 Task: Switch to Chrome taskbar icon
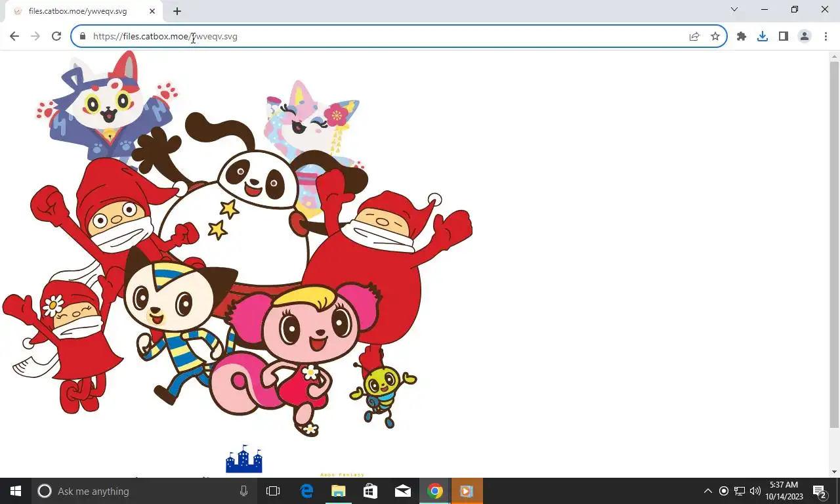click(434, 491)
